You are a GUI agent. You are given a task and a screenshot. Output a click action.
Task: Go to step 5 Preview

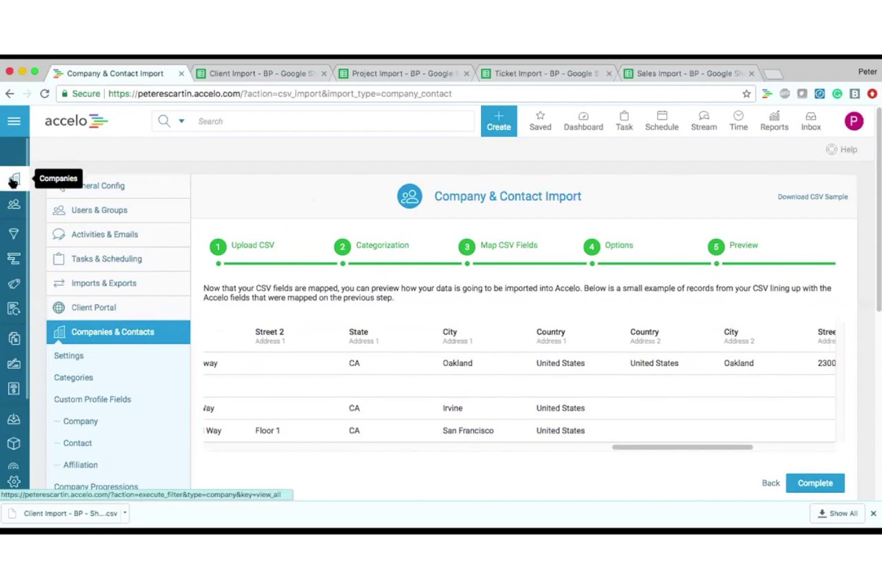[733, 246]
